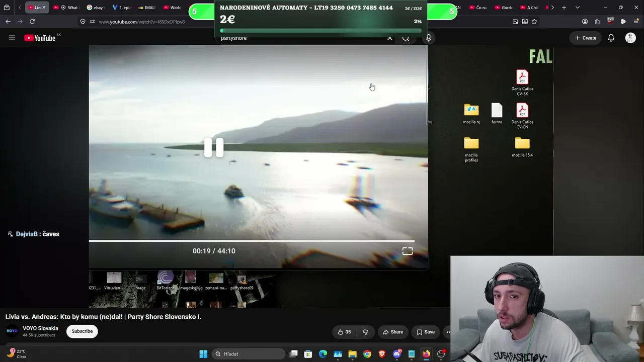Go back with the browser back arrow
Viewport: 644px width, 362px height.
coord(8,22)
